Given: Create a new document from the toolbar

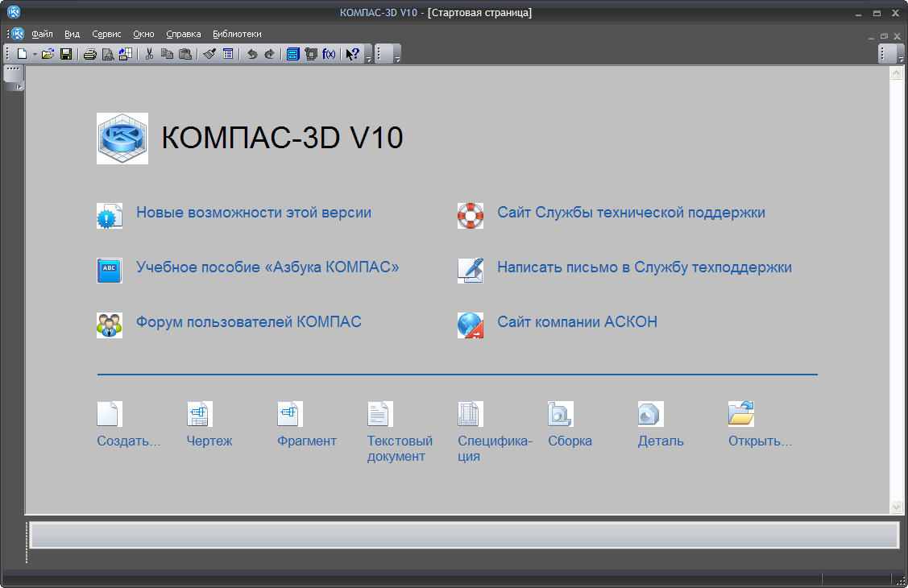Looking at the screenshot, I should pyautogui.click(x=22, y=54).
